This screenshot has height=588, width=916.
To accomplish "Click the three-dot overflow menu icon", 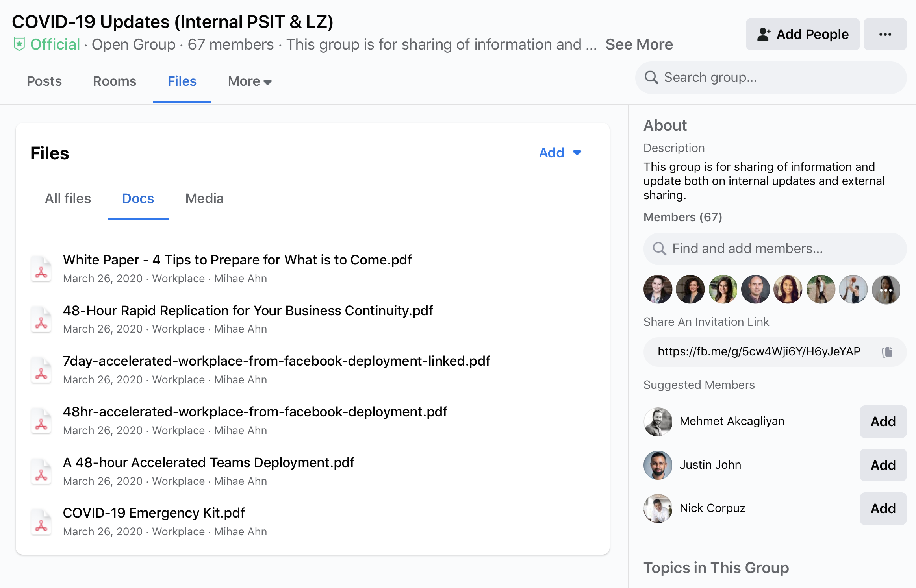I will (x=885, y=34).
